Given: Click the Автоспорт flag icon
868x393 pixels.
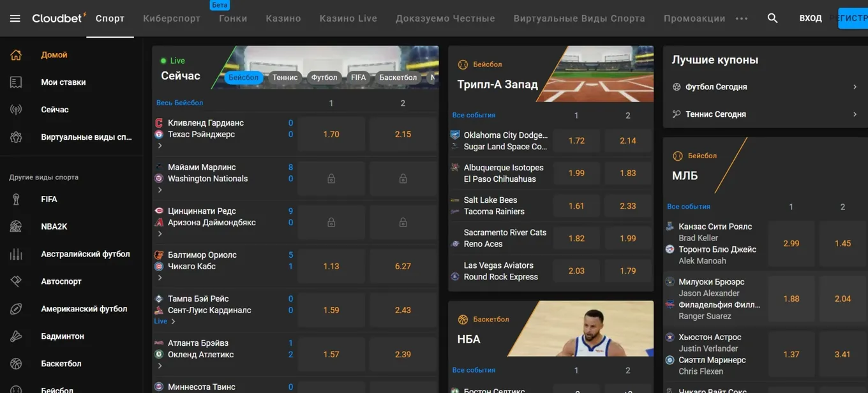Looking at the screenshot, I should point(16,281).
